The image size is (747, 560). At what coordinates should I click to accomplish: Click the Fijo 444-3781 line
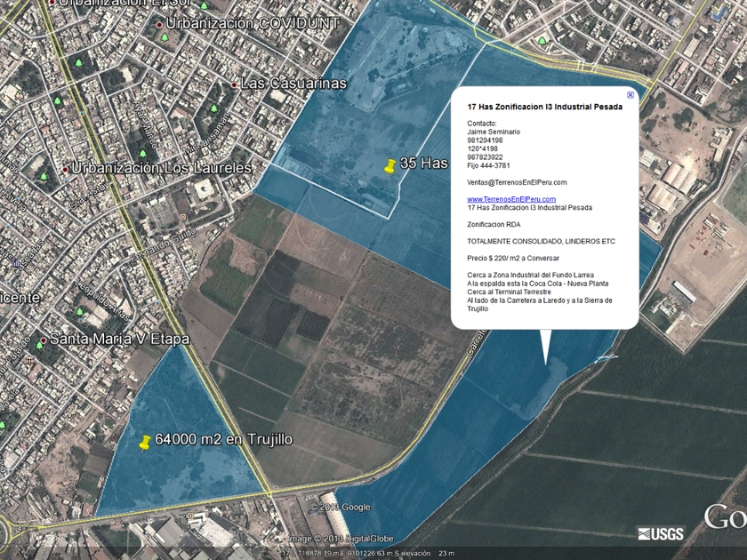pyautogui.click(x=488, y=165)
